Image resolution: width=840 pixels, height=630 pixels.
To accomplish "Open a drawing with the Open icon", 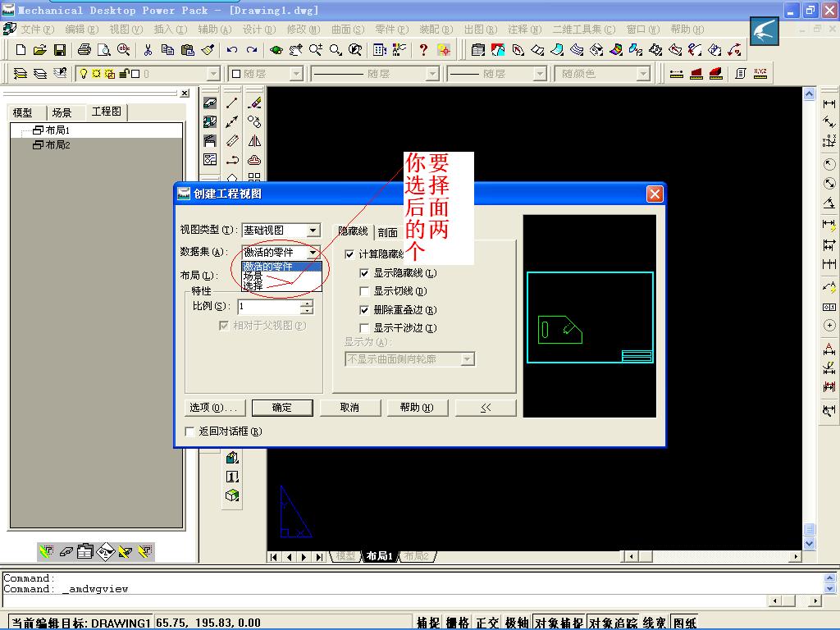I will (39, 50).
